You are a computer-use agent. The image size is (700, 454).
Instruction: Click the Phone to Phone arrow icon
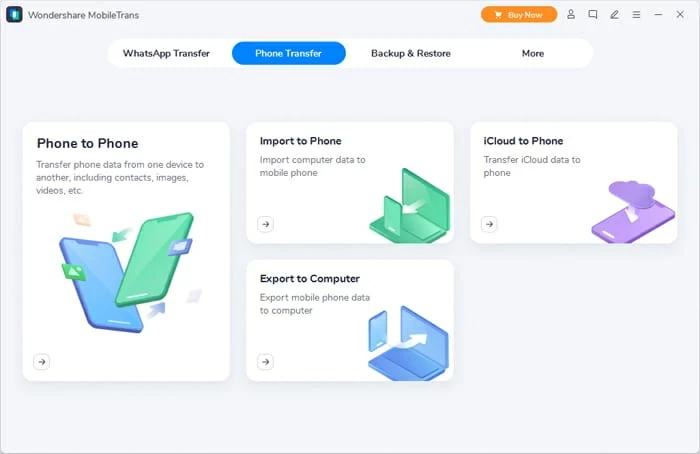click(x=42, y=362)
